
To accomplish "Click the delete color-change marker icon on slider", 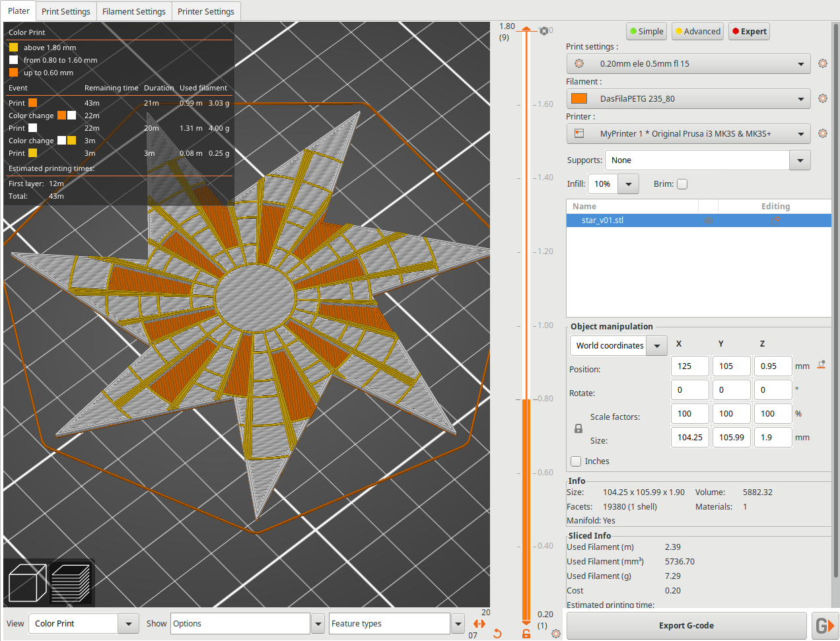I will click(x=543, y=31).
